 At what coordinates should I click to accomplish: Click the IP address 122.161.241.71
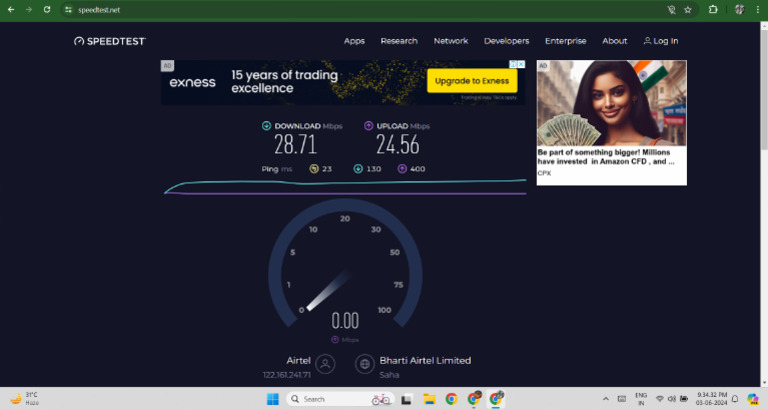[287, 375]
